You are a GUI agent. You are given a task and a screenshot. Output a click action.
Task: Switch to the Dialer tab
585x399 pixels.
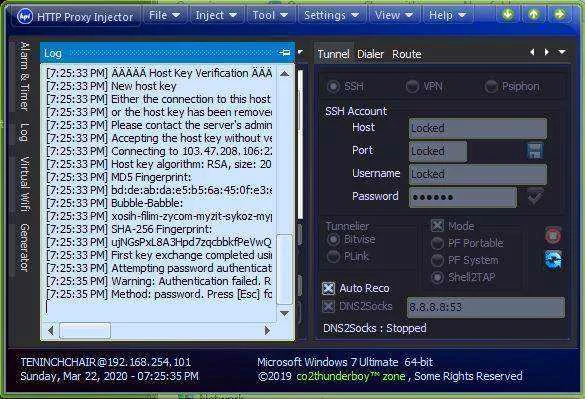370,54
